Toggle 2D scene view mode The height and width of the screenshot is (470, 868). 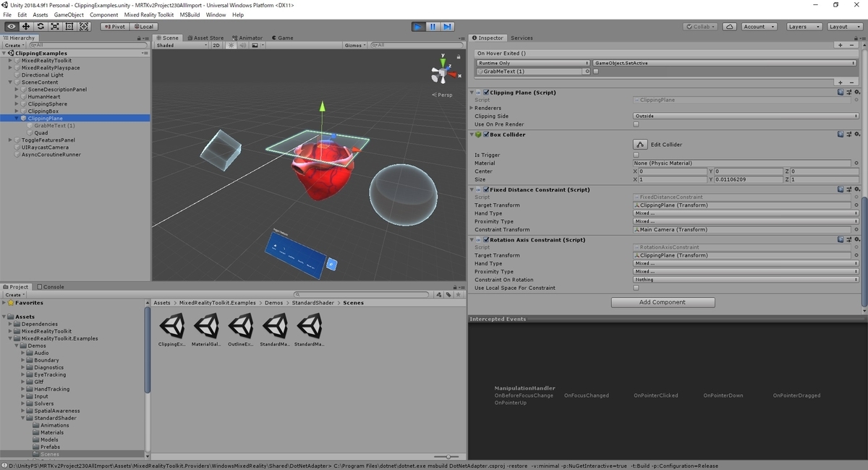216,46
